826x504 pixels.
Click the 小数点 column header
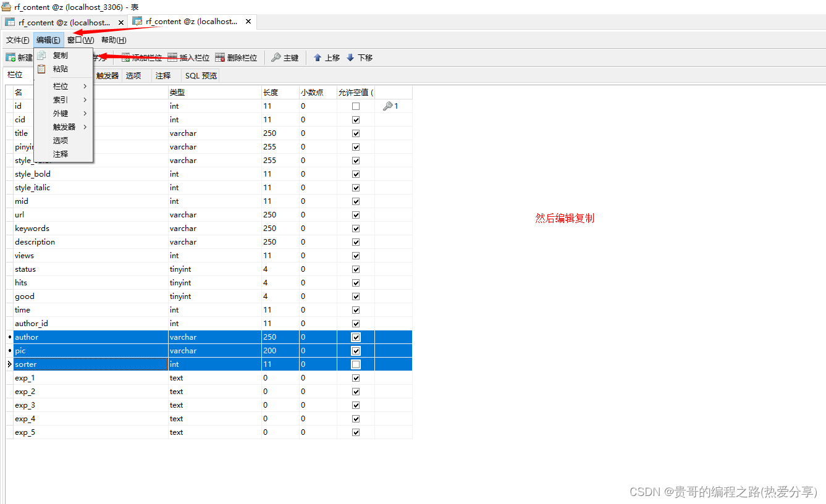coord(318,93)
